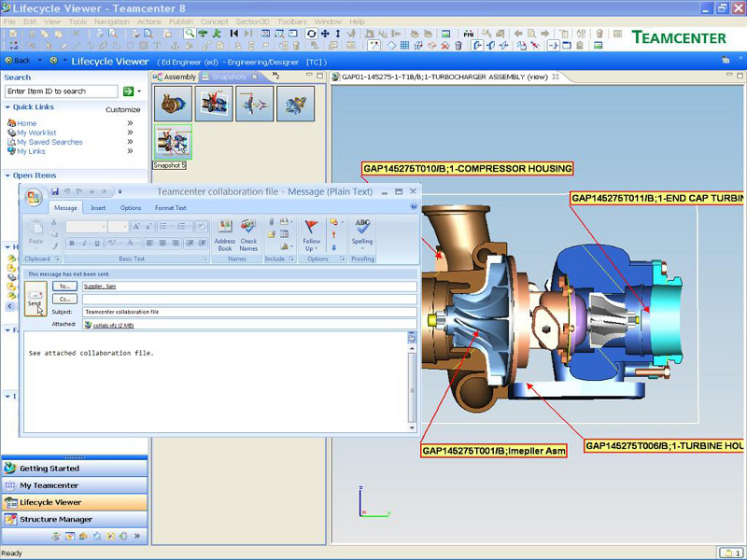Switch to the Insert ribbon tab

pos(98,208)
